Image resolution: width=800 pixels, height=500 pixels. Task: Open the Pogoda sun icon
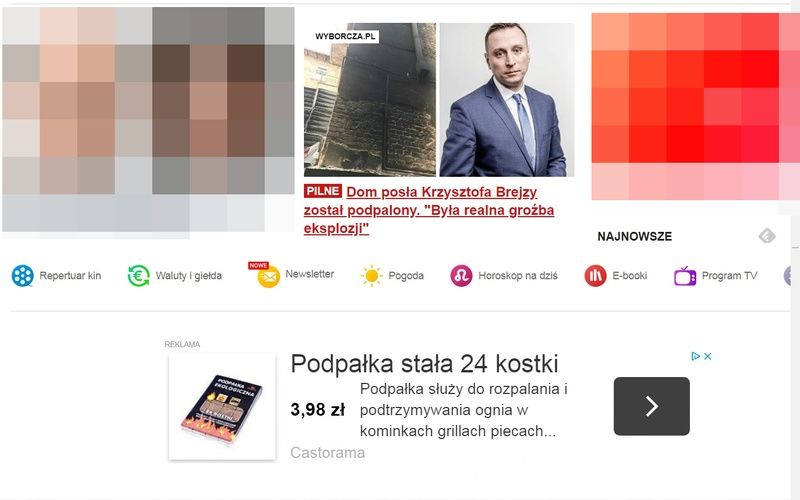coord(371,276)
